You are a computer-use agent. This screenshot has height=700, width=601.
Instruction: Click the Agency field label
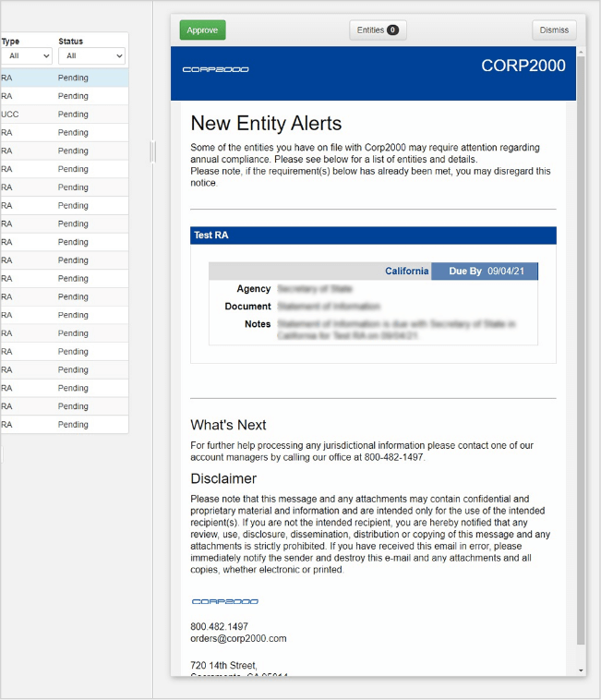[254, 289]
